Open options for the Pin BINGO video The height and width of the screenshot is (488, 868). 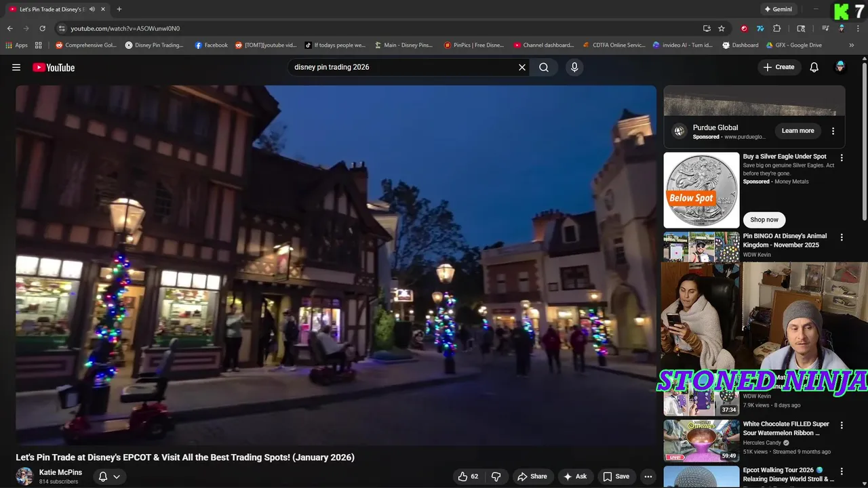(842, 237)
